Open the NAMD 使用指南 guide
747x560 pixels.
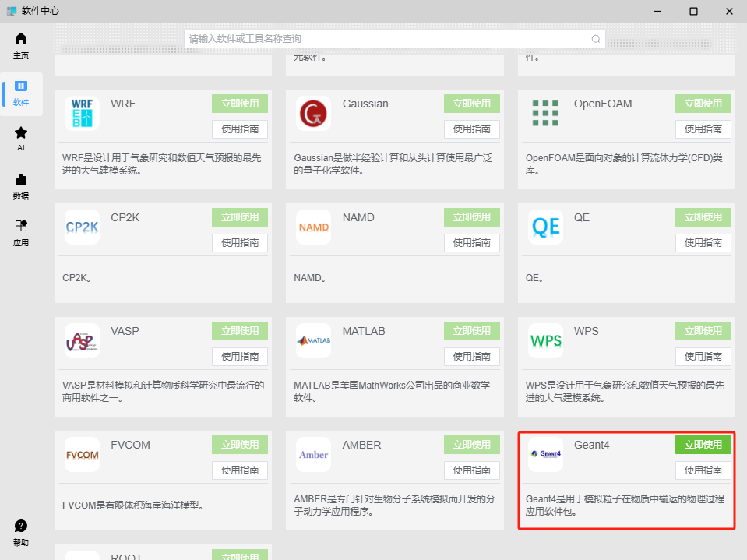pyautogui.click(x=471, y=243)
